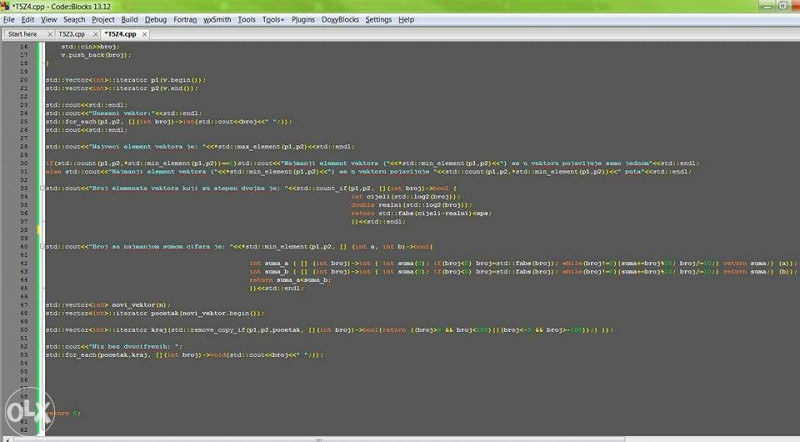Click the iterator kraj remove_copy_if line
800x442 pixels.
pyautogui.click(x=330, y=330)
